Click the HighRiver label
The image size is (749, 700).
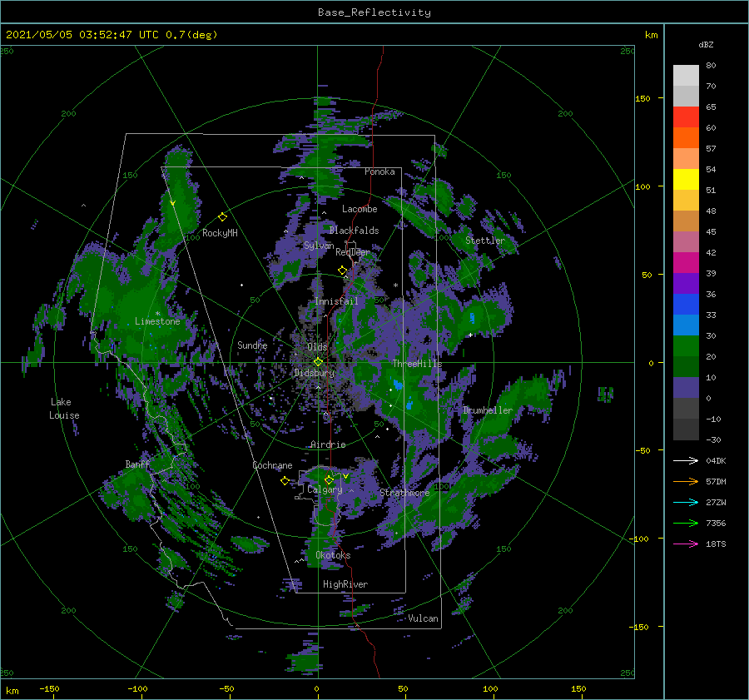(x=345, y=584)
